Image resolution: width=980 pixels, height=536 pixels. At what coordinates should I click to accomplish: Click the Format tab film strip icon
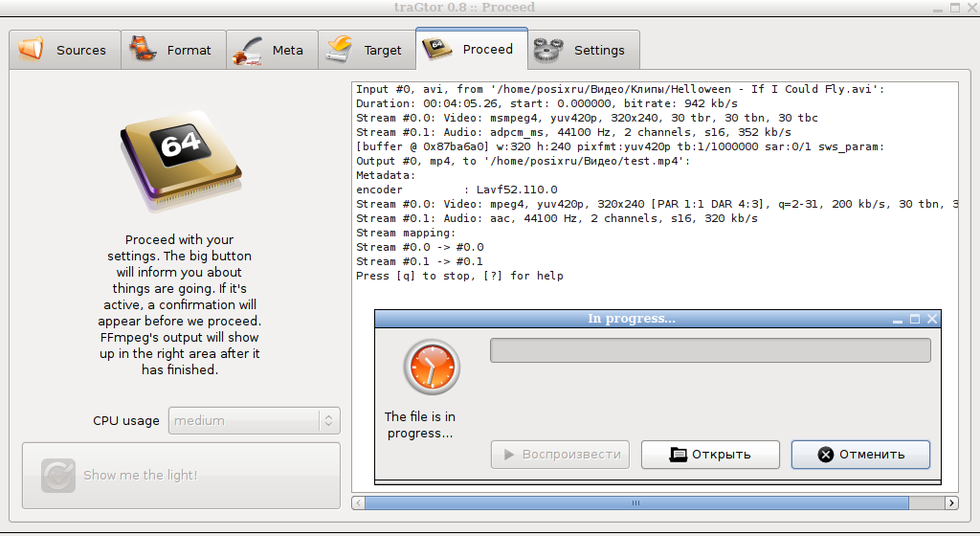tap(143, 49)
